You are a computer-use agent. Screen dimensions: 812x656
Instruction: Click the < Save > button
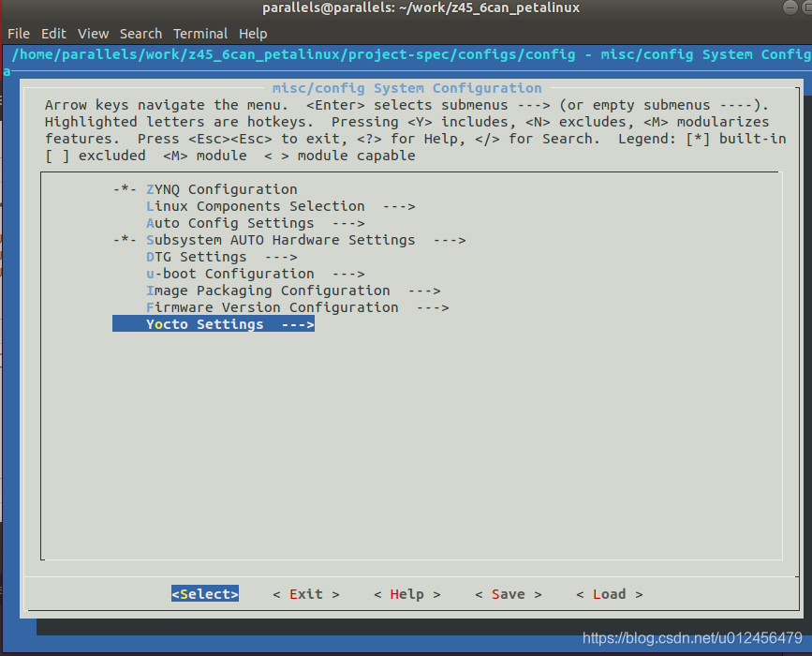[x=509, y=594]
